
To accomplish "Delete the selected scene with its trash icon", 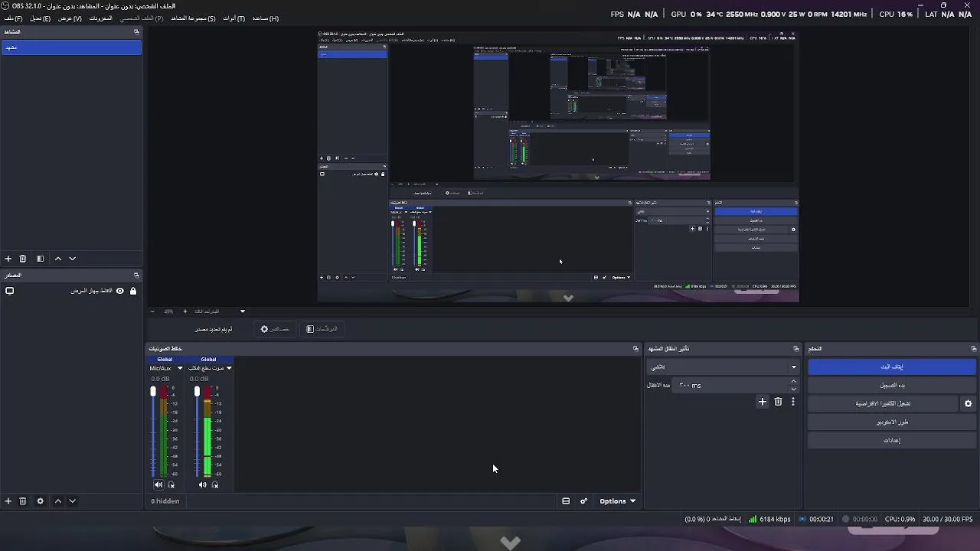I will (23, 259).
